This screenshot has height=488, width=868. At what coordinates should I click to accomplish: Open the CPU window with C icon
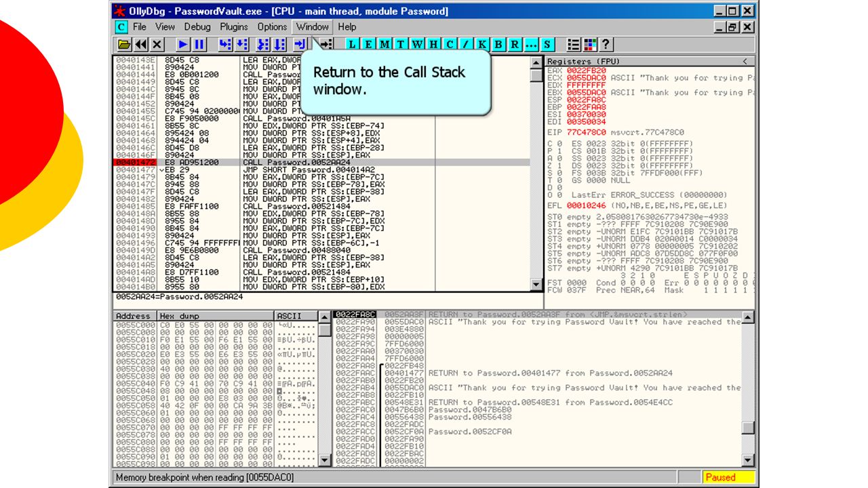click(x=450, y=44)
